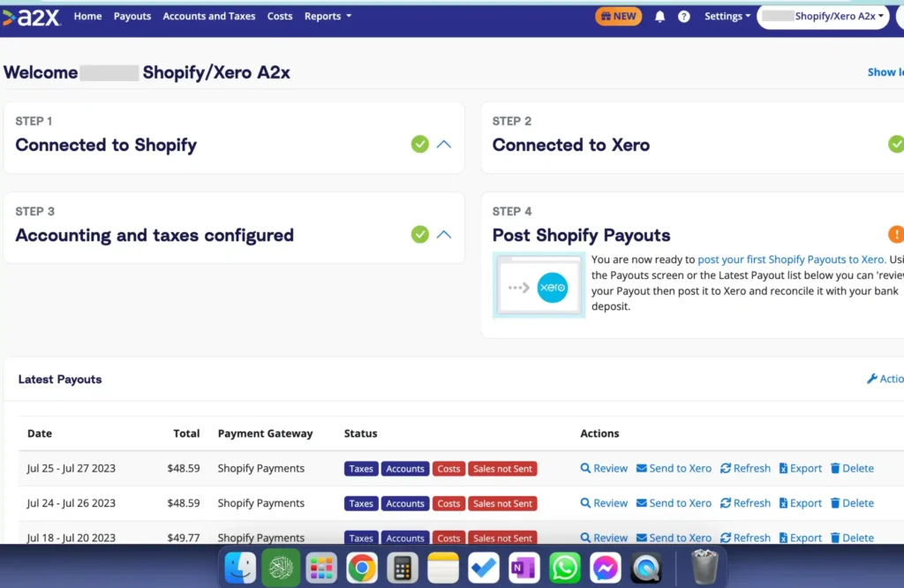Open OneNote from the dock
This screenshot has height=588, width=904.
pos(524,568)
